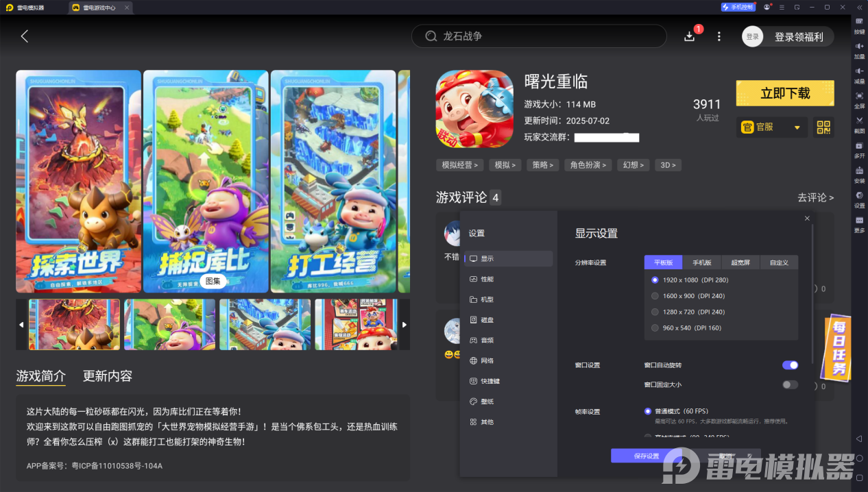Screen dimensions: 868x492
Task: Enable 窗口固定大小 switch
Action: pos(790,384)
